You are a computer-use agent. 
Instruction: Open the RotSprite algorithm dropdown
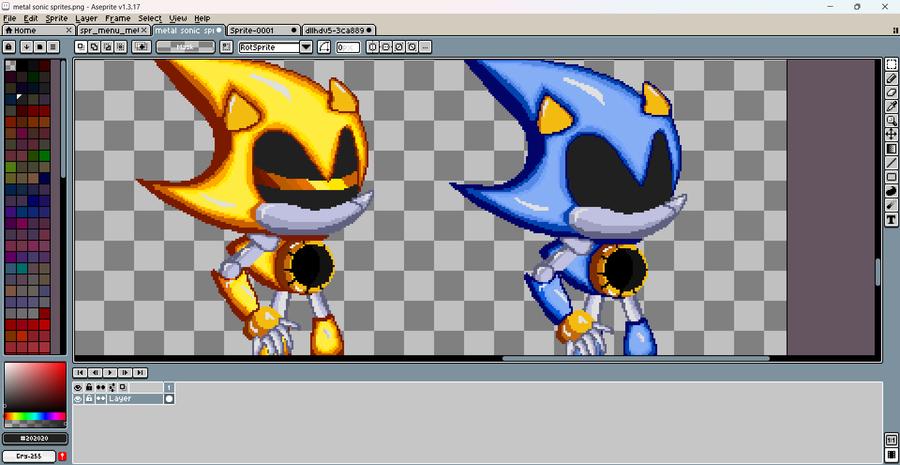[306, 47]
